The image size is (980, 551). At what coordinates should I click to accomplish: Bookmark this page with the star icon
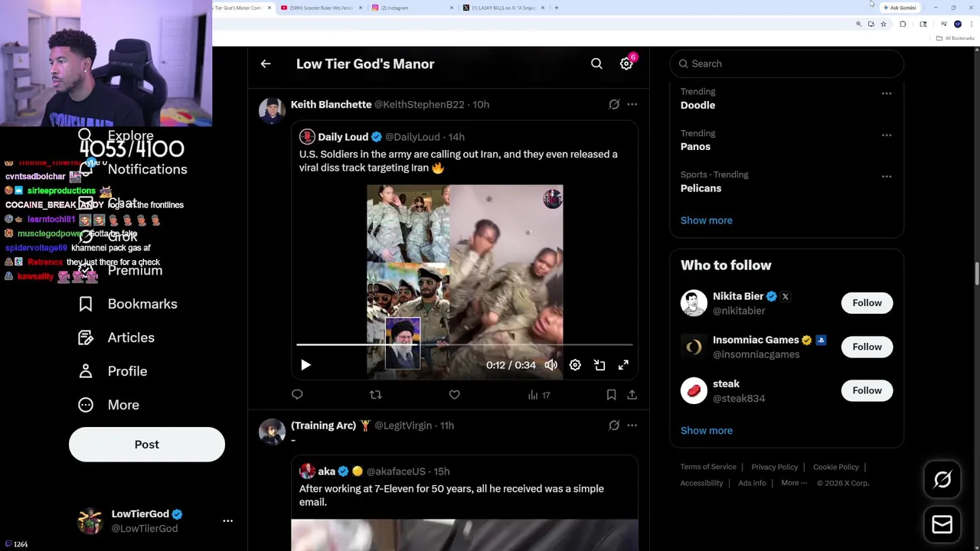[883, 24]
